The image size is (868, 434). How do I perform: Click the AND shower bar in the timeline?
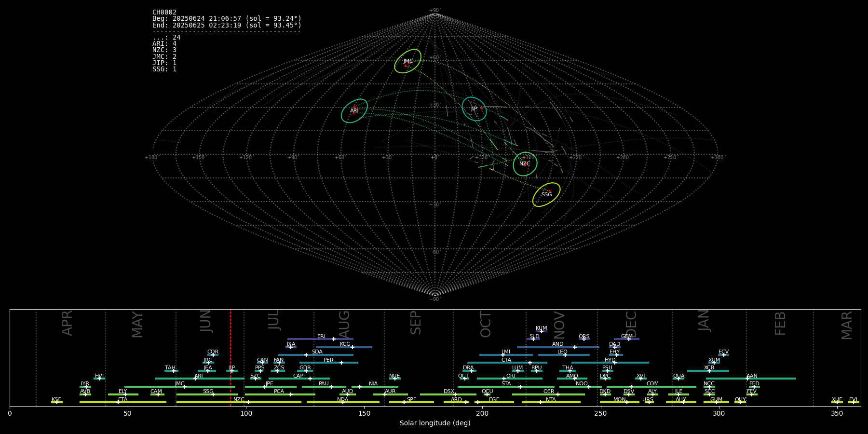pos(558,347)
